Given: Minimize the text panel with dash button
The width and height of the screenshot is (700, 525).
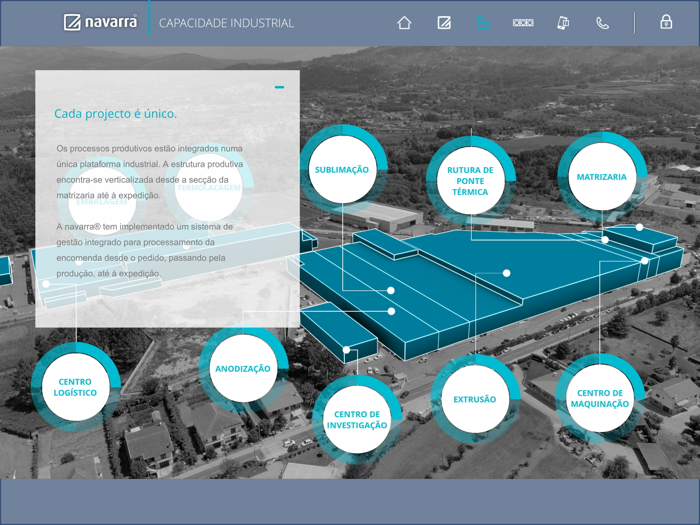Looking at the screenshot, I should pyautogui.click(x=279, y=87).
